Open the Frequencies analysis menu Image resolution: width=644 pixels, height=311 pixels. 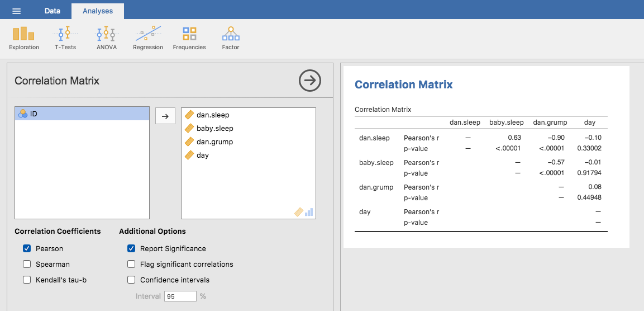pyautogui.click(x=189, y=37)
